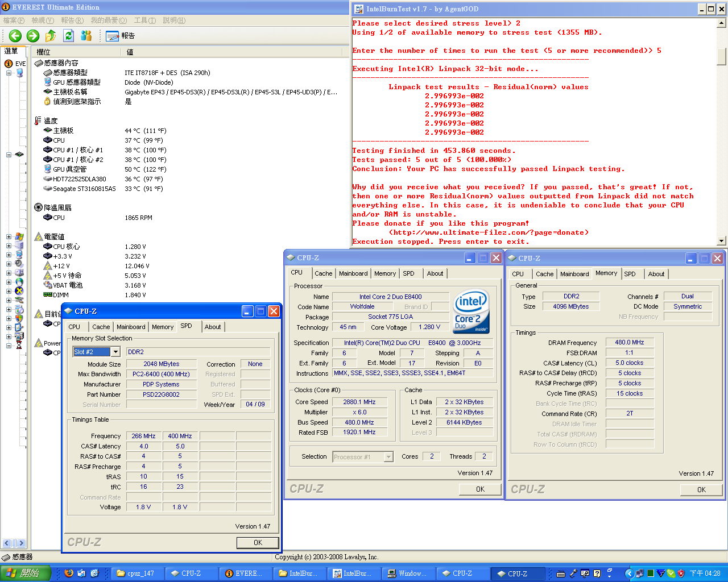The height and width of the screenshot is (582, 728).
Task: Click OK in the Memory CPU-Z window
Action: (702, 489)
